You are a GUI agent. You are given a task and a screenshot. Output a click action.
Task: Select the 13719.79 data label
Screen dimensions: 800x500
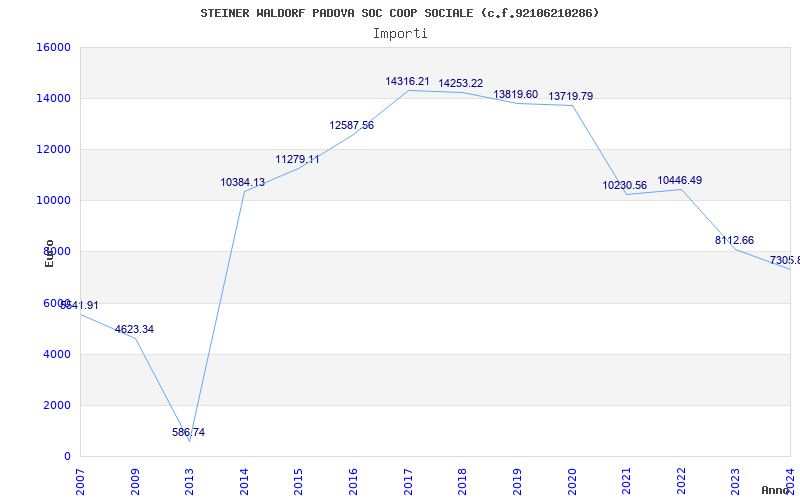(570, 96)
